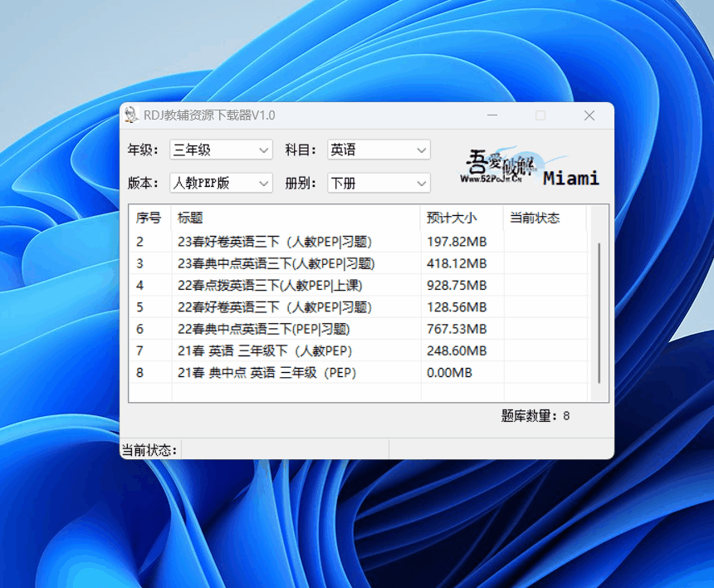Click the 当前状态 column header

click(545, 218)
